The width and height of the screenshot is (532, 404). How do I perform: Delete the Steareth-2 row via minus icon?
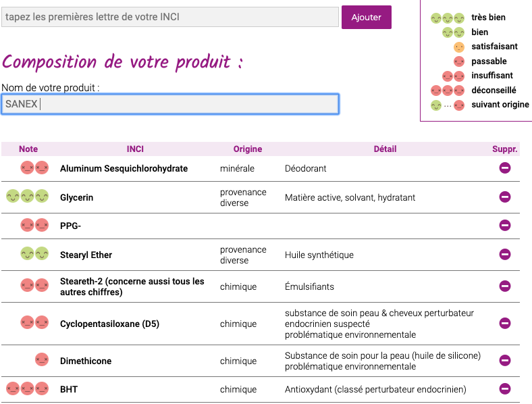(505, 286)
